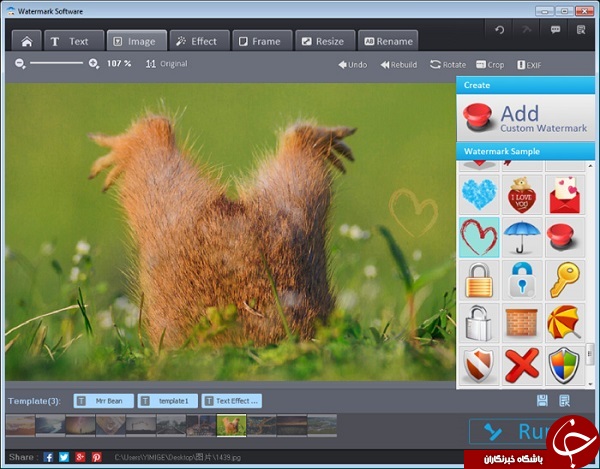Select the red push button sample
This screenshot has width=600, height=469.
tap(565, 238)
